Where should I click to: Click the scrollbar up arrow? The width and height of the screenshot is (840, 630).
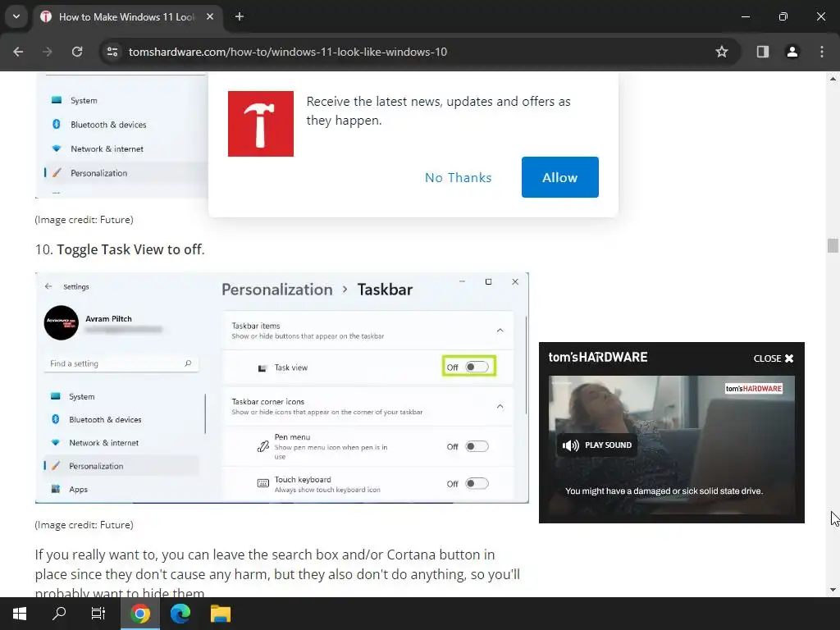tap(833, 78)
